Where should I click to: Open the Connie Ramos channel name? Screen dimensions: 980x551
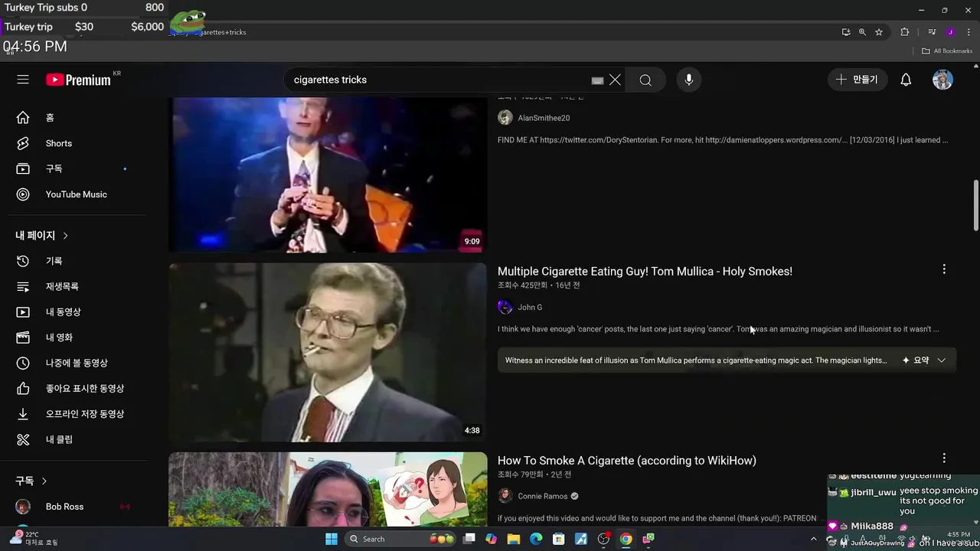(543, 496)
